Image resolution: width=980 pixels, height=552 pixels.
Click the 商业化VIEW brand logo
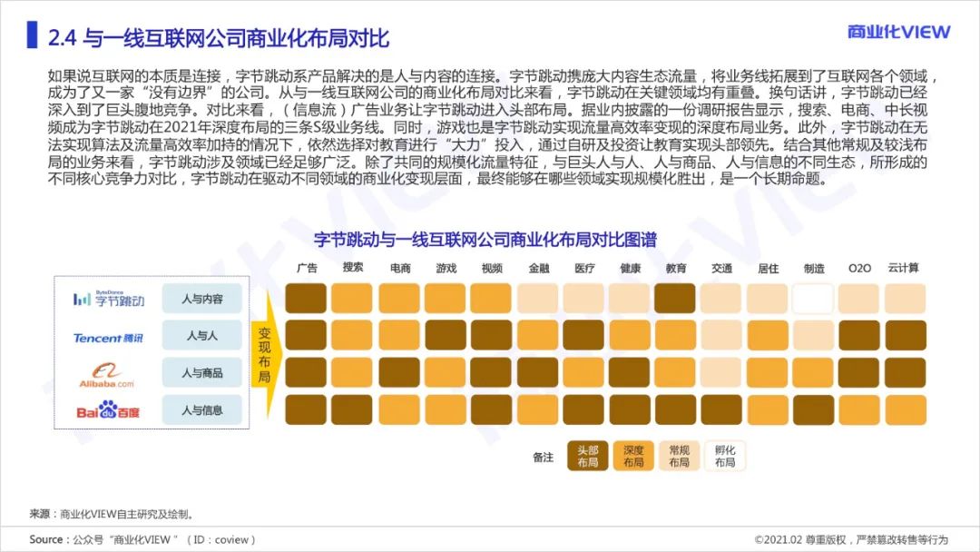tap(898, 31)
